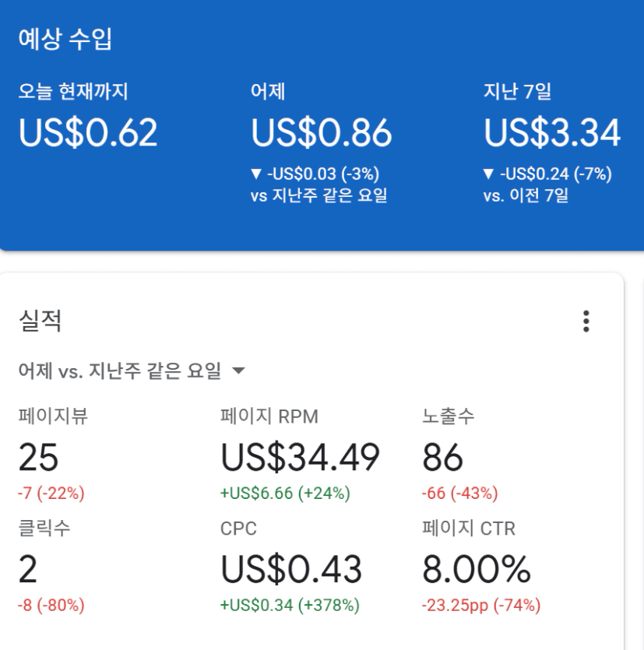Click the 실적 card title
Screen dimensions: 644x650
coord(40,321)
